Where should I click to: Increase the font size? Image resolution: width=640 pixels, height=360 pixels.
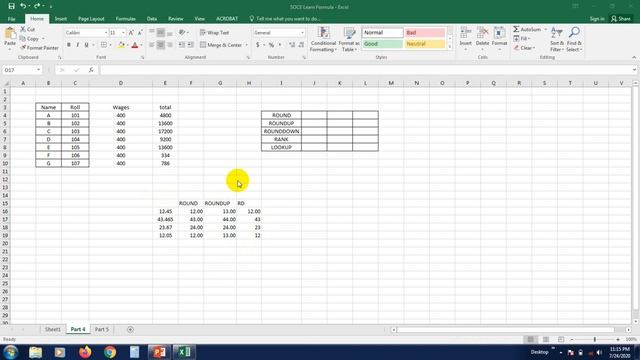click(131, 33)
